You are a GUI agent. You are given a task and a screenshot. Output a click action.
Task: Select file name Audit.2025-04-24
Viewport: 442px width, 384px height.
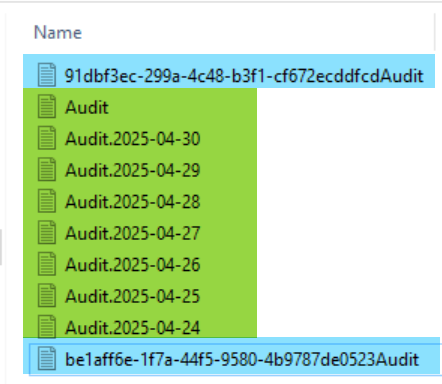132,327
